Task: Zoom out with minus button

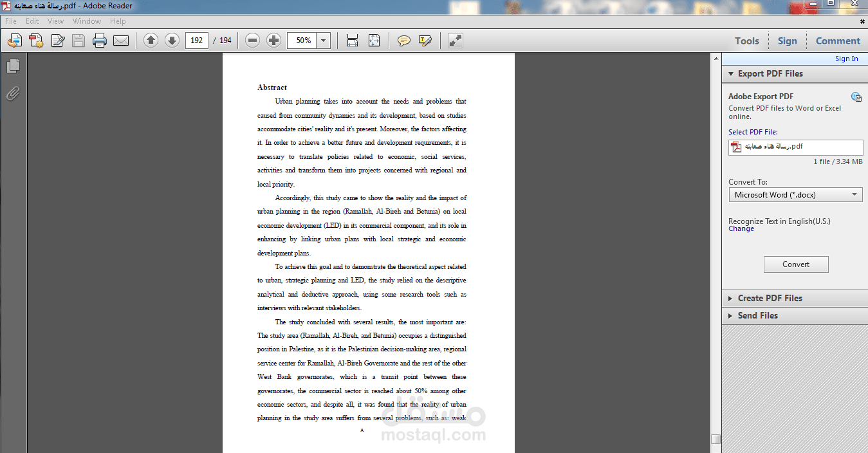Action: pos(253,41)
